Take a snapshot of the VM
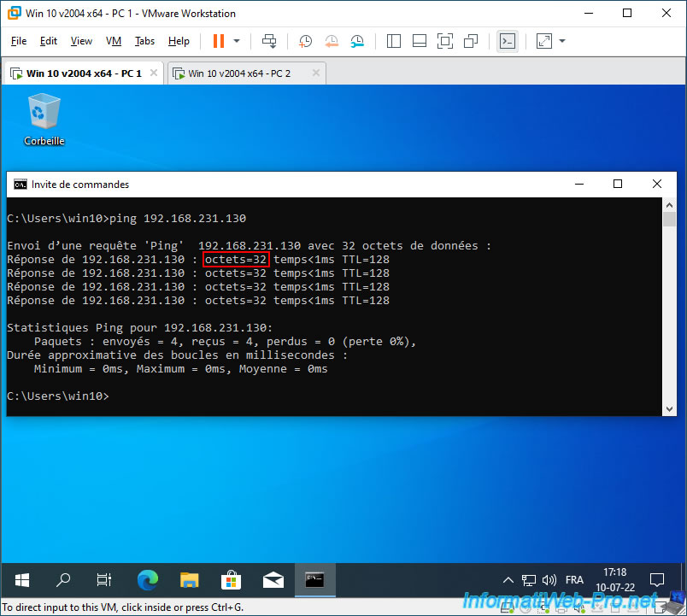Screen dimensions: 687x616 click(305, 41)
